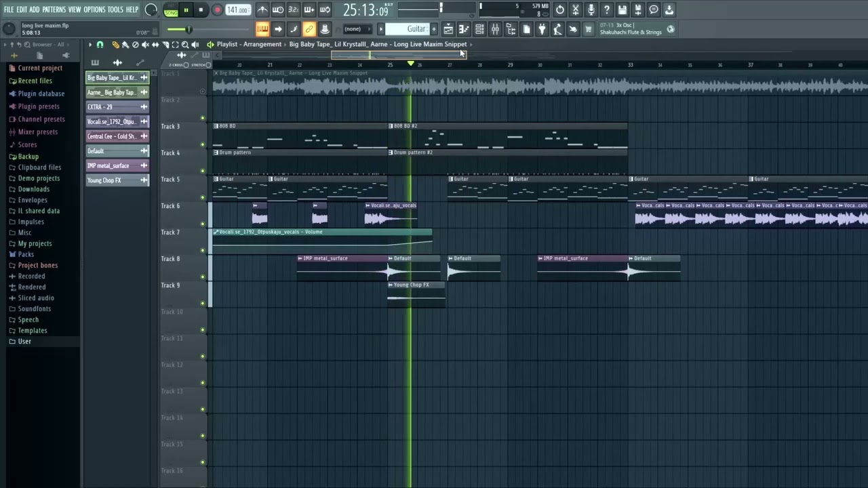The height and width of the screenshot is (488, 868).
Task: Click the help question mark icon
Action: point(607,9)
